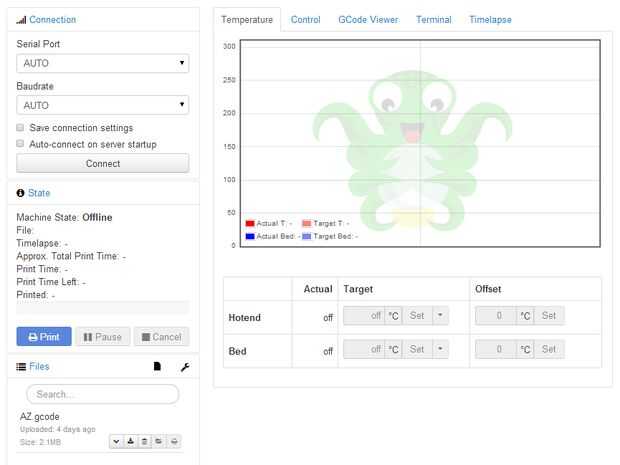620x465 pixels.
Task: Click the Files list icon
Action: [21, 367]
